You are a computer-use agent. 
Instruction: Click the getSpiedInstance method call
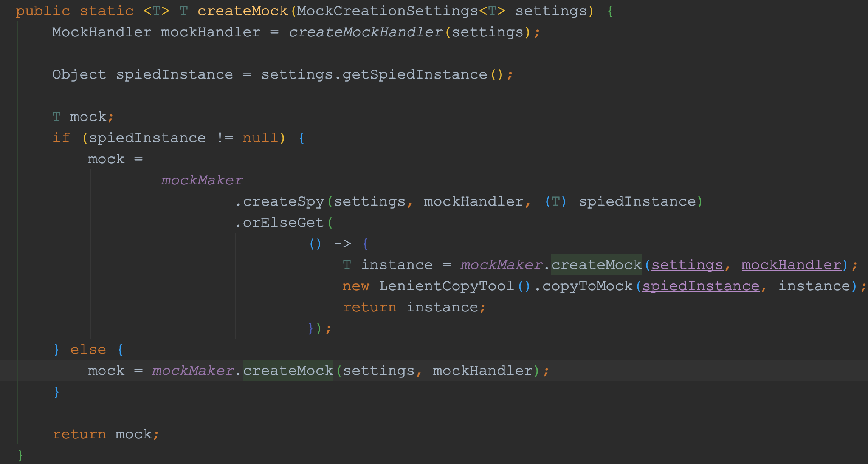coord(414,74)
